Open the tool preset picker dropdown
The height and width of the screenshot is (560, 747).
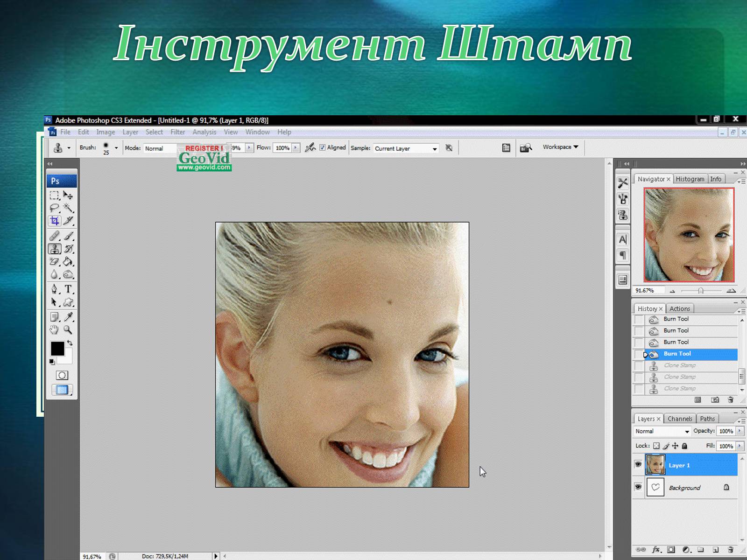tap(69, 148)
